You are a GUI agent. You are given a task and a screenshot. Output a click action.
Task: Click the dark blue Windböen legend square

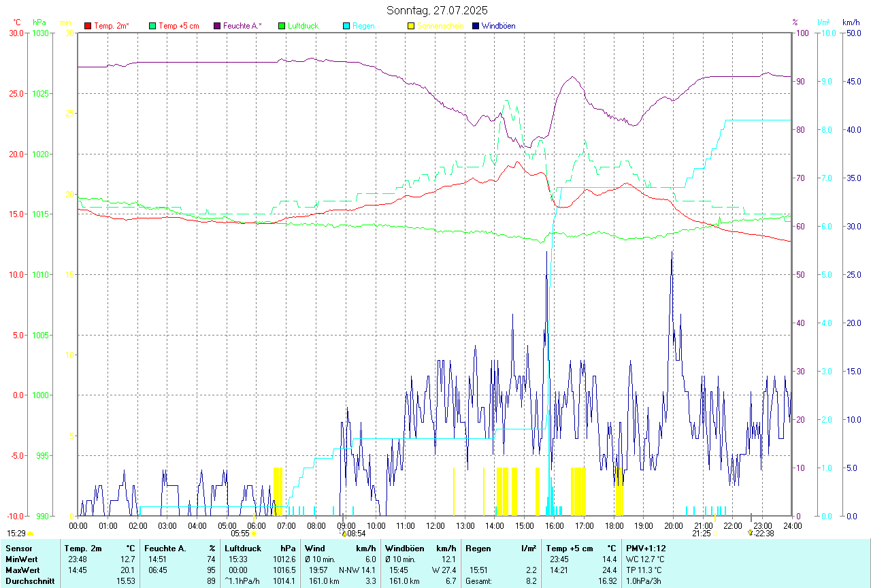pyautogui.click(x=476, y=26)
